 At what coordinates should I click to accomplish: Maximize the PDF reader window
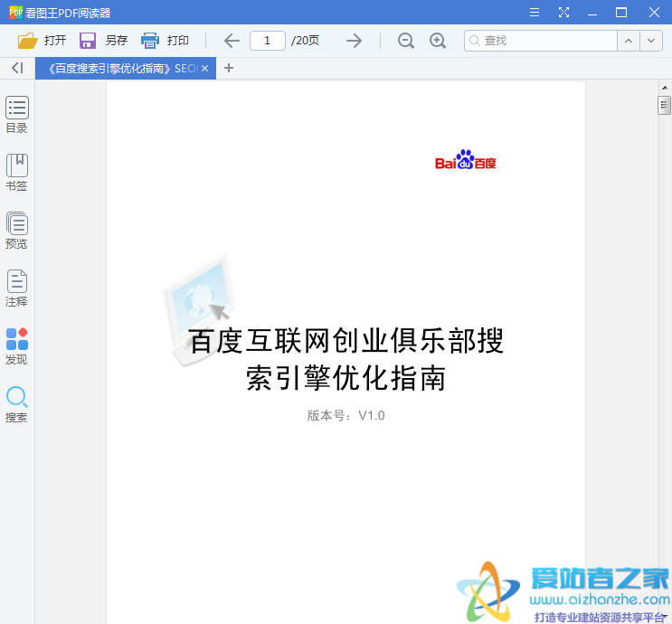pyautogui.click(x=621, y=13)
